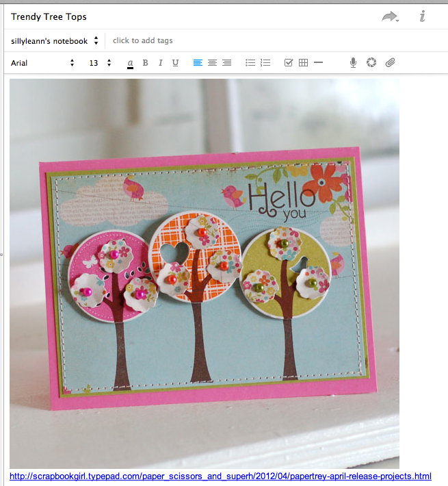448x486 pixels.
Task: Change notebook from sillyleann's notebook
Action: [55, 41]
